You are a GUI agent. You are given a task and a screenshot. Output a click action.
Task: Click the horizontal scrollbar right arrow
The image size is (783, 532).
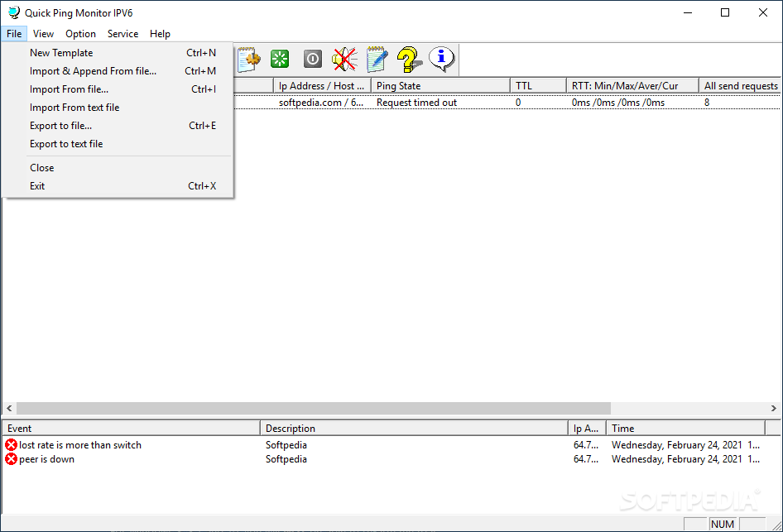[774, 408]
